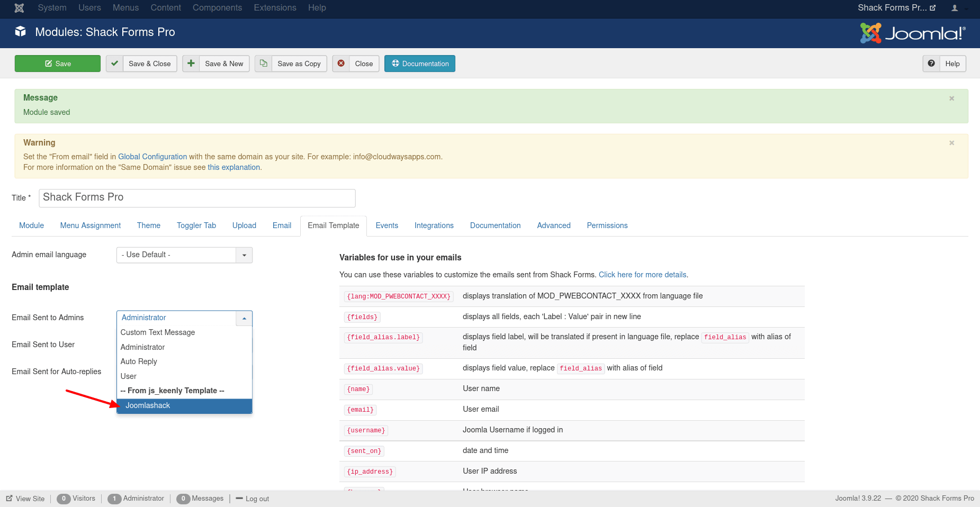Switch to the Integrations tab
The image size is (980, 507).
point(434,225)
